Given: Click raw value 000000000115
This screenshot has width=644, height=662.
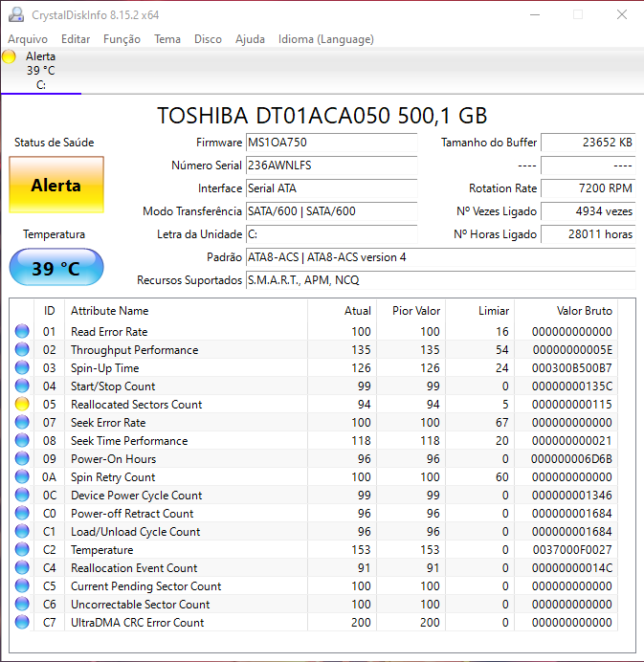Looking at the screenshot, I should coord(572,405).
